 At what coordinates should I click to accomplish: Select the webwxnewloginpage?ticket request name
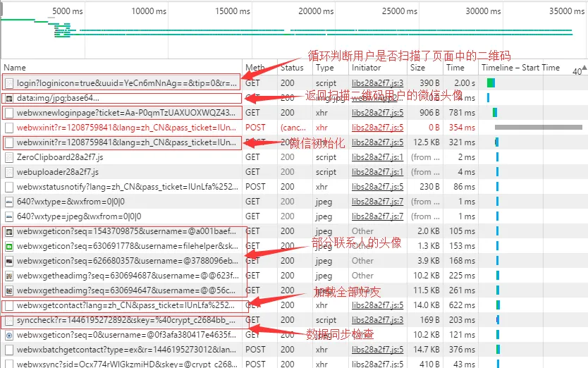pos(126,113)
